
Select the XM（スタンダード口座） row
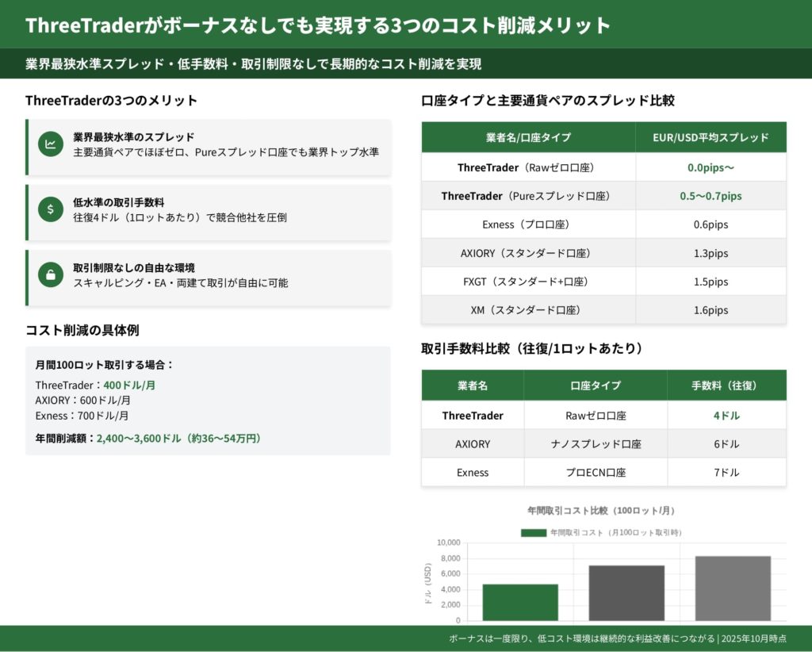pos(528,310)
